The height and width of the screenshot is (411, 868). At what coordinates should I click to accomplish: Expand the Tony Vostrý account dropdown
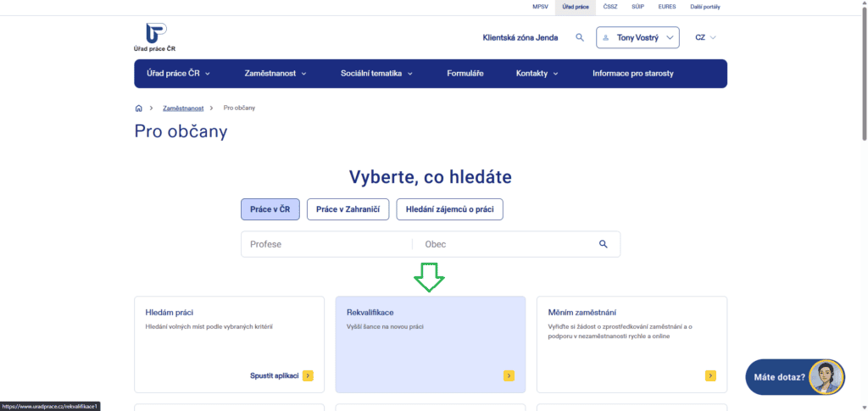[x=637, y=37]
